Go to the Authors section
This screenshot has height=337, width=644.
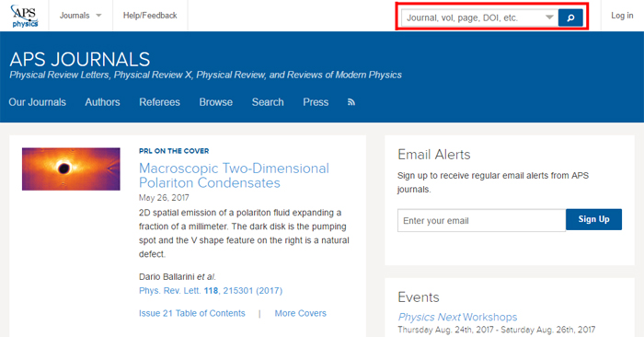[102, 102]
